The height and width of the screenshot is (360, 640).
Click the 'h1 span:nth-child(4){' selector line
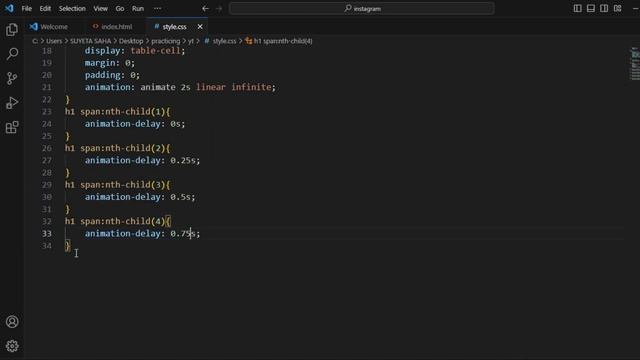pyautogui.click(x=118, y=221)
